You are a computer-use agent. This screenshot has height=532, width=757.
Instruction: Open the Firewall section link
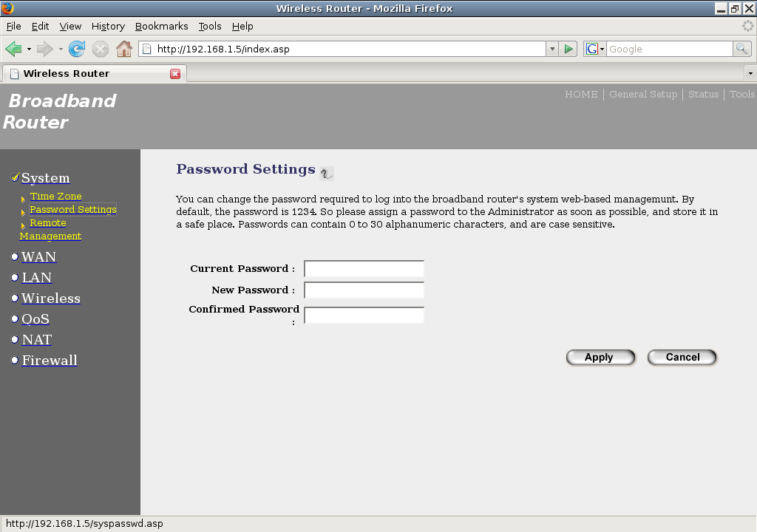click(x=50, y=361)
